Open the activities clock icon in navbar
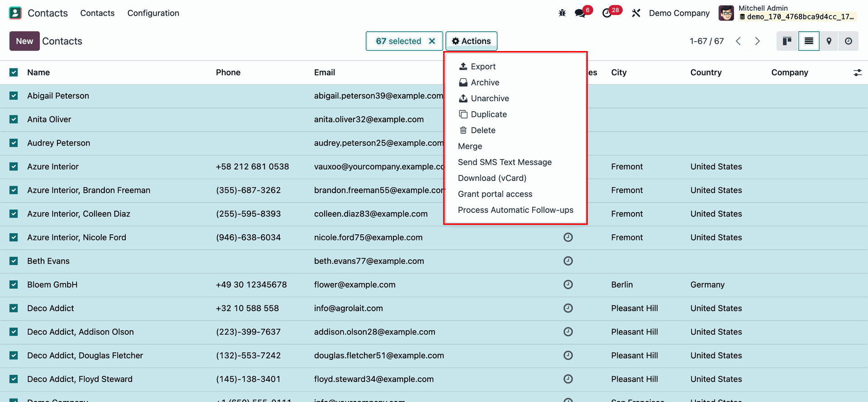Screen dimensions: 868x402 coord(607,13)
